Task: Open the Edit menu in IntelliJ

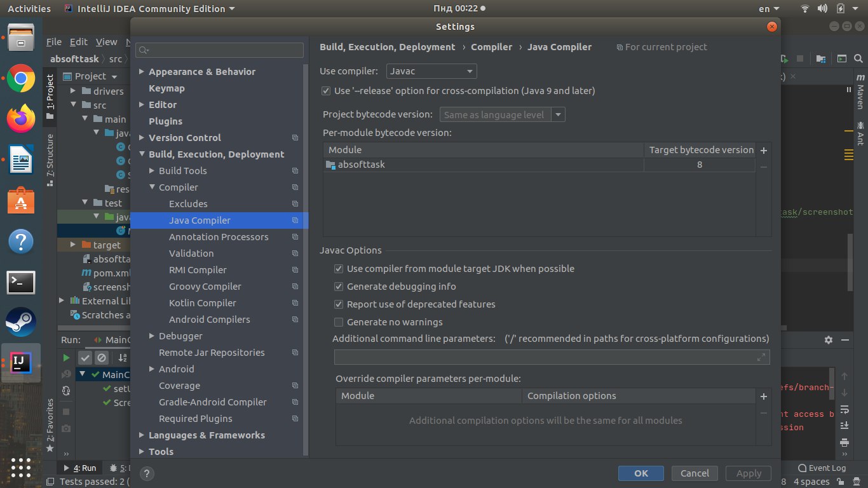Action: pos(79,42)
